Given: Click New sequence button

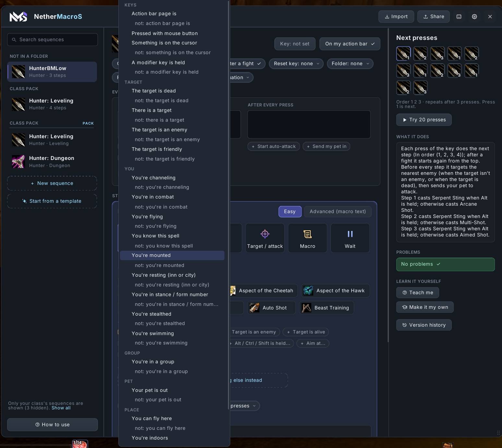Looking at the screenshot, I should tap(52, 183).
